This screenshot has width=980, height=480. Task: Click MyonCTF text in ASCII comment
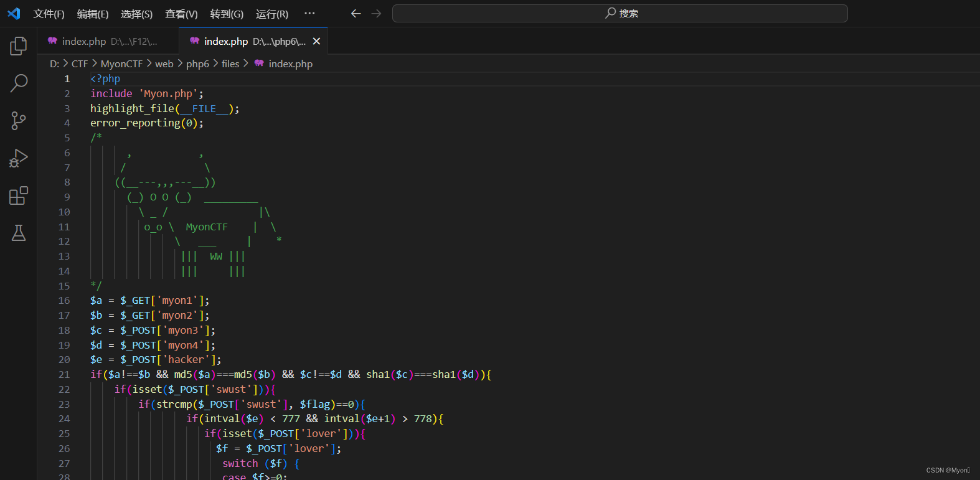207,227
